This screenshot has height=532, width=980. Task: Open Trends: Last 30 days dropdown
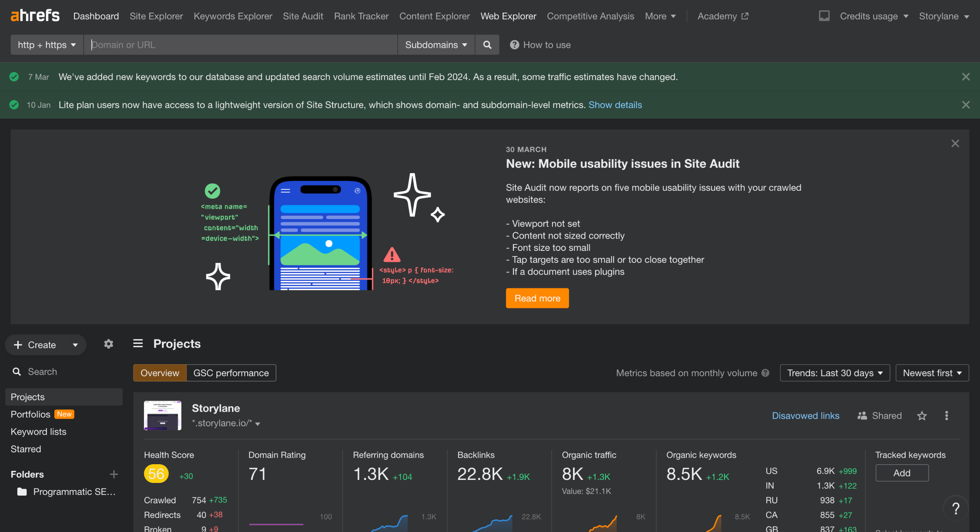(x=835, y=373)
